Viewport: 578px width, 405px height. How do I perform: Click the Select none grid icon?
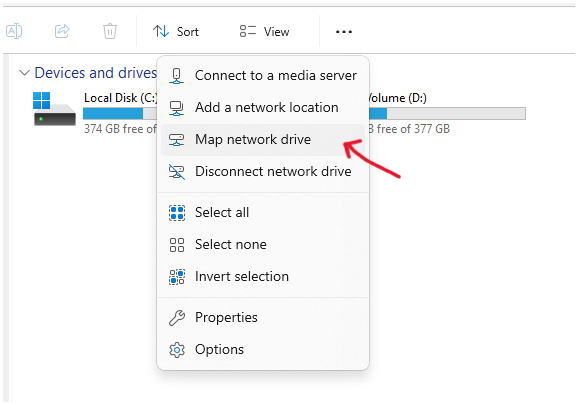click(x=177, y=245)
